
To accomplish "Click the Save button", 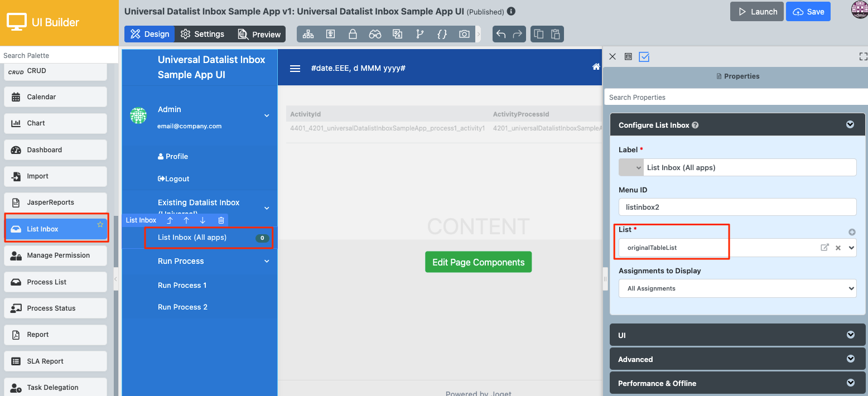I will coord(808,12).
